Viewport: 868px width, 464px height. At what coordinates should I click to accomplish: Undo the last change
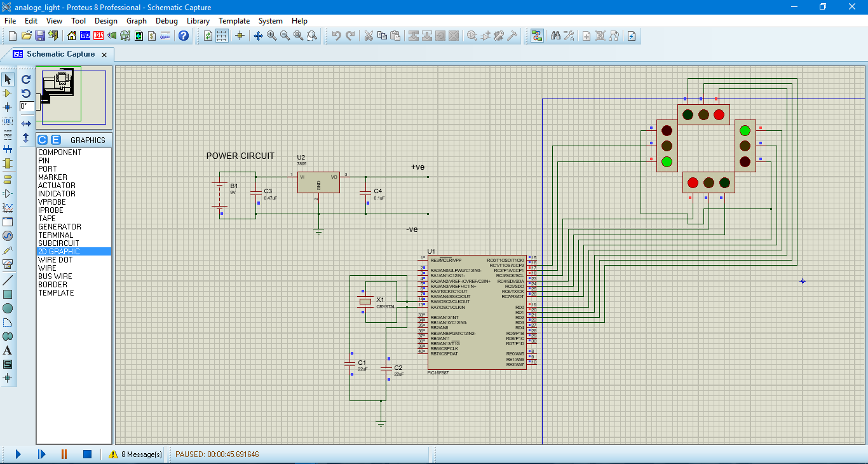tap(336, 36)
